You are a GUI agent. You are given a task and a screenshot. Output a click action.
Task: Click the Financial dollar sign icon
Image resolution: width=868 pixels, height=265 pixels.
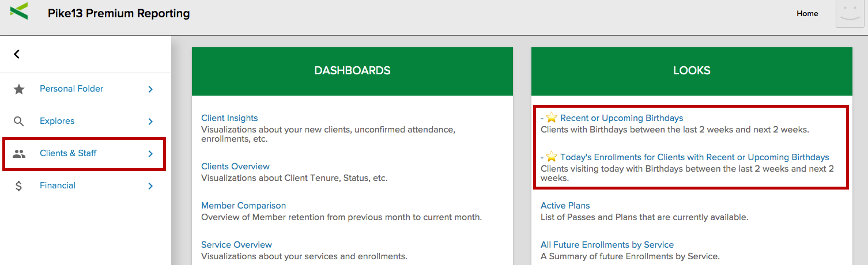pyautogui.click(x=19, y=186)
